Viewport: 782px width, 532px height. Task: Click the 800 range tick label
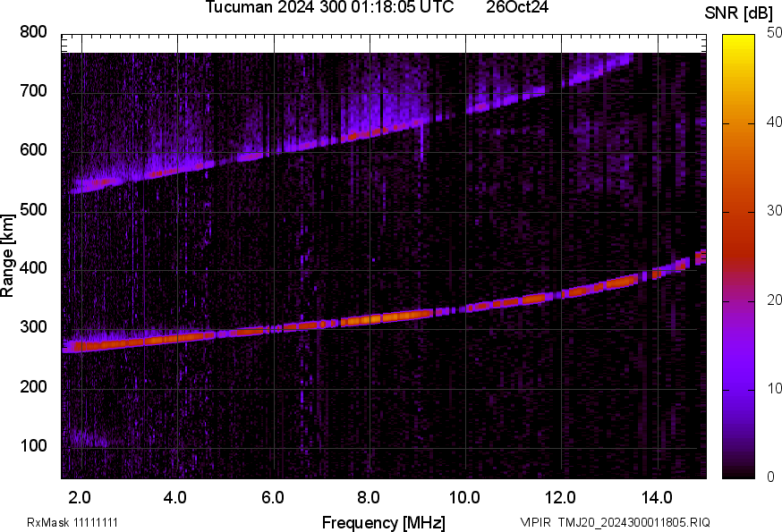pos(34,33)
